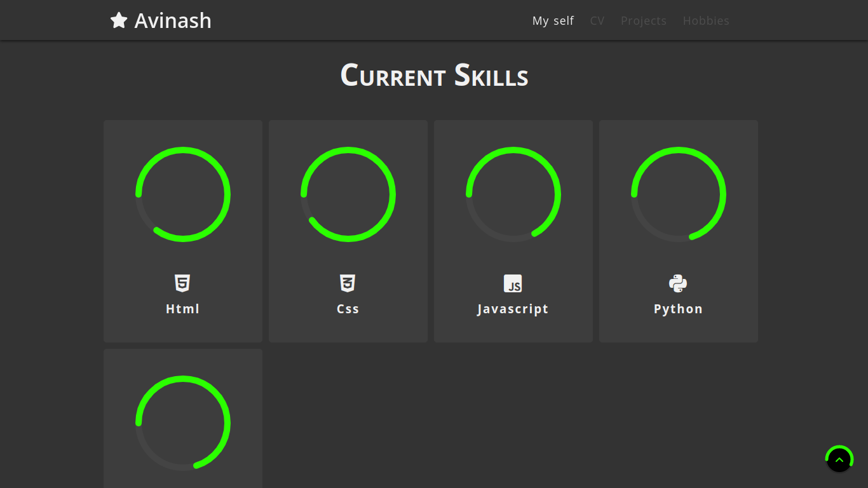Click the scroll-to-top arrow button
The width and height of the screenshot is (868, 488).
coord(839,459)
